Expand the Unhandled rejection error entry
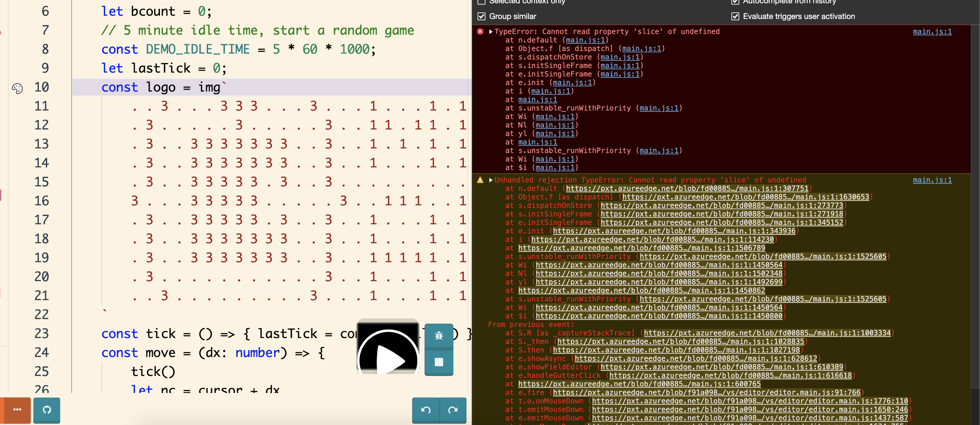 tap(490, 180)
